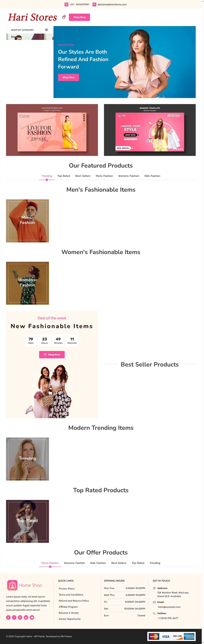Open the Live For Fashion banner
Viewport: 204px width, 644px height.
point(52,130)
